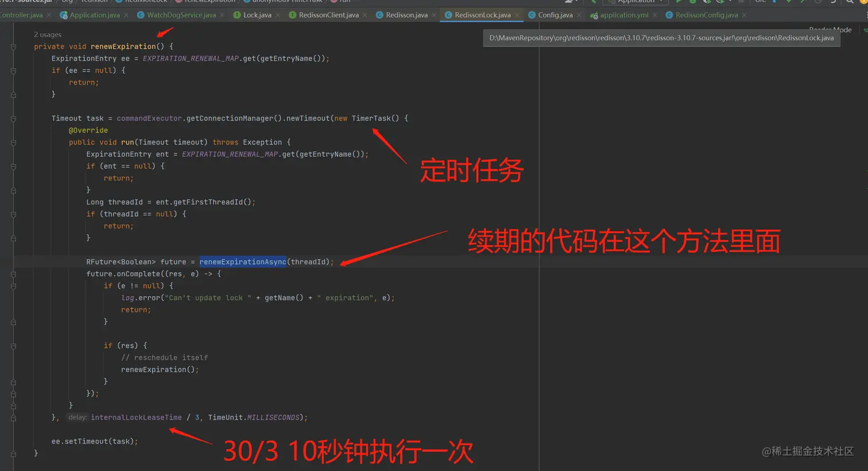
Task: Select the Lock.java tab
Action: [257, 15]
